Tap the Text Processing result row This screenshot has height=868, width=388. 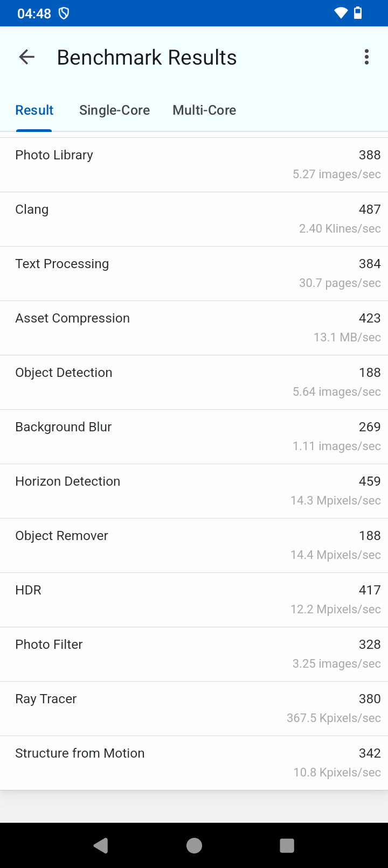(x=194, y=274)
